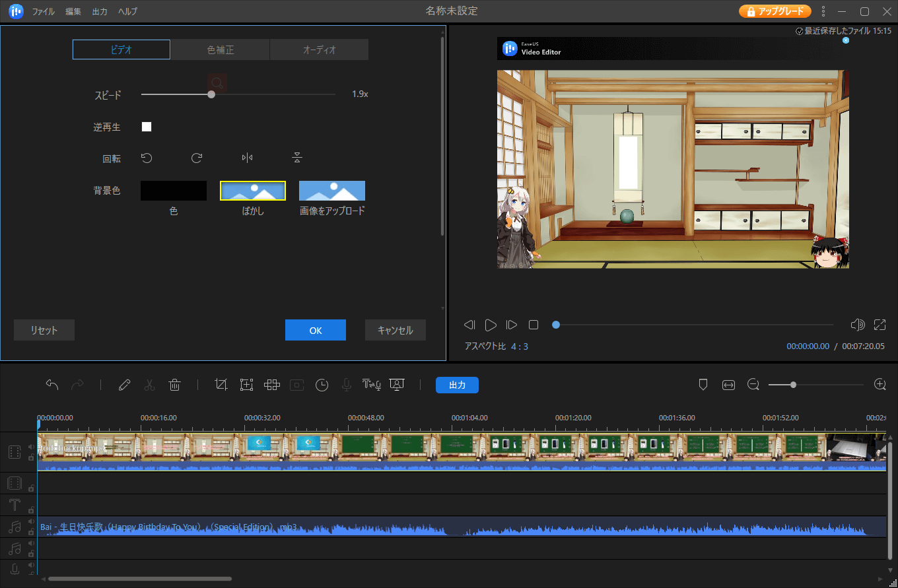Screen dimensions: 898x588
Task: Click the speech-to-text converter icon
Action: click(x=372, y=385)
